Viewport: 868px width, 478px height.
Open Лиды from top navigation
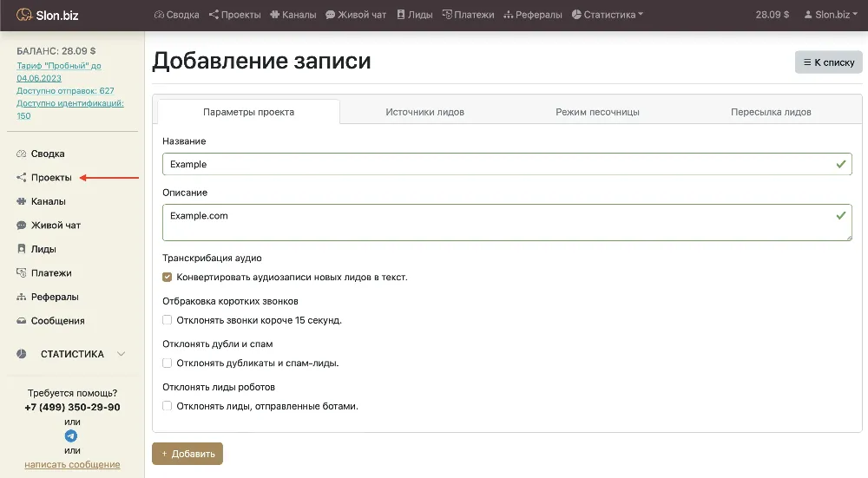point(415,15)
